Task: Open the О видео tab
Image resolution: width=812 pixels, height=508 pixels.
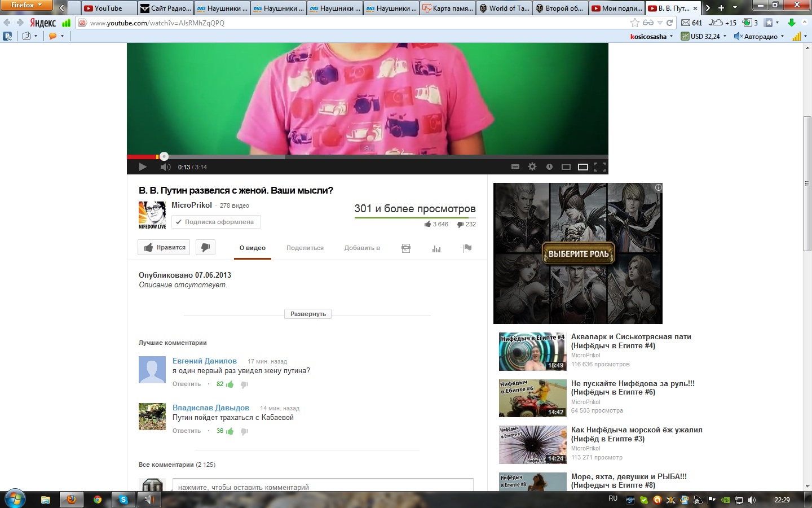Action: pyautogui.click(x=253, y=248)
